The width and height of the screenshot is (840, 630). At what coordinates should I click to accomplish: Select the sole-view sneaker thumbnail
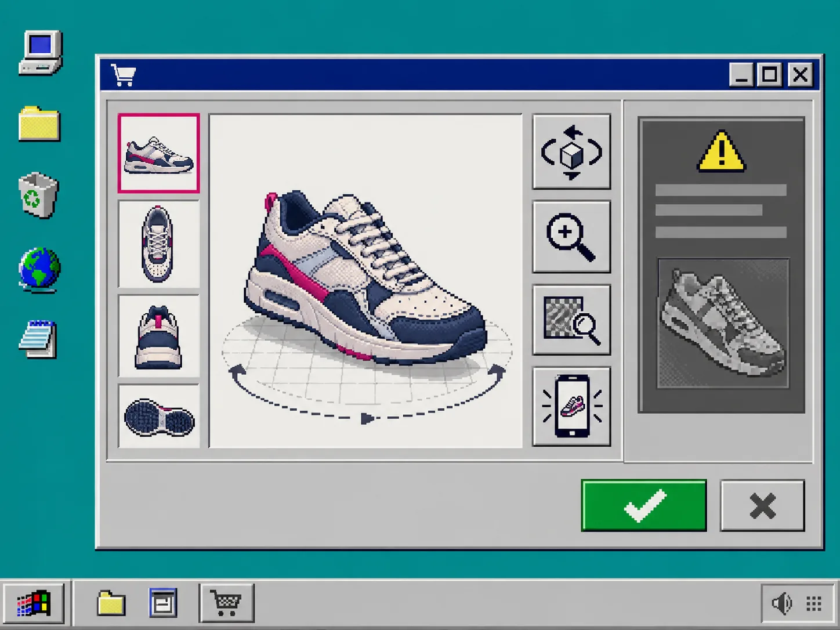[x=158, y=416]
